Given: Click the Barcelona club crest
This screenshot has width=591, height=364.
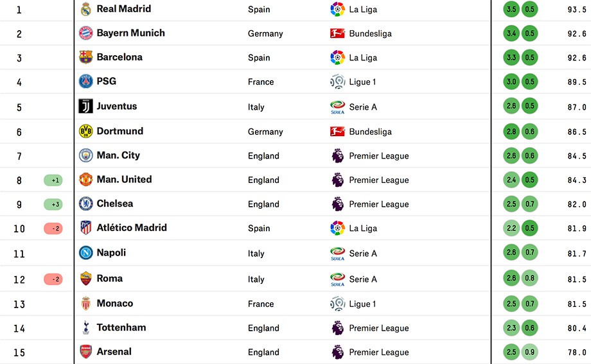Looking at the screenshot, I should coord(86,57).
